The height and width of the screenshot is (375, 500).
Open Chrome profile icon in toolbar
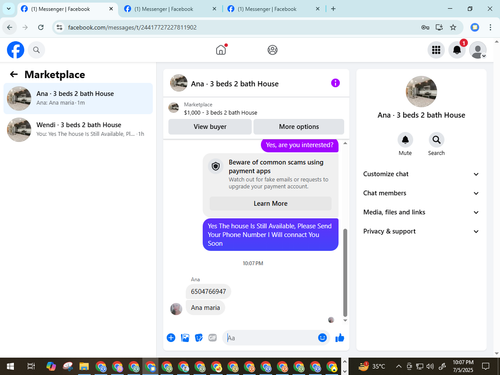pos(475,27)
